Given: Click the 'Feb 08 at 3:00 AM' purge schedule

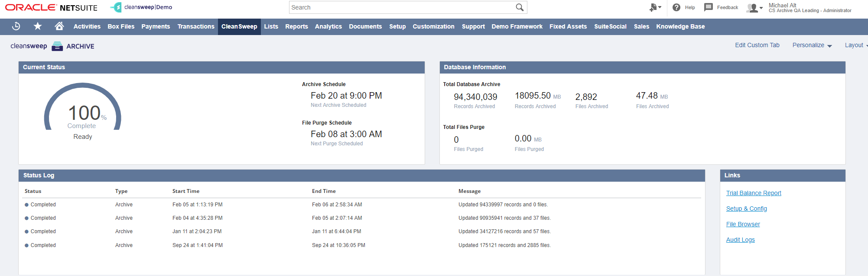Looking at the screenshot, I should pyautogui.click(x=346, y=134).
